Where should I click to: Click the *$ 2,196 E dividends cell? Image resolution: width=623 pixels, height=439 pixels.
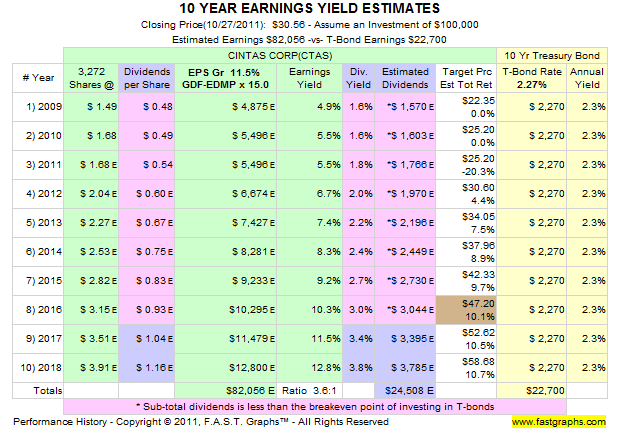(x=405, y=223)
